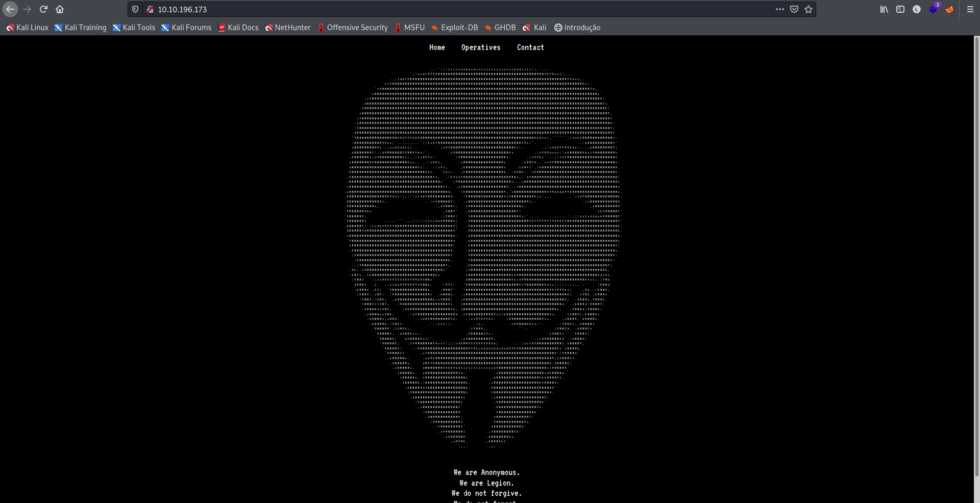Open the Operatives page

coord(481,47)
